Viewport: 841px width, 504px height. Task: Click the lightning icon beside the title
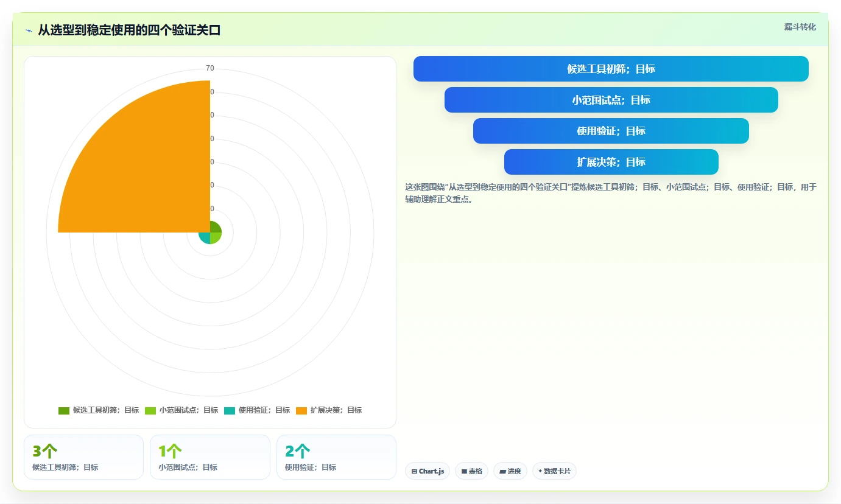click(x=29, y=30)
